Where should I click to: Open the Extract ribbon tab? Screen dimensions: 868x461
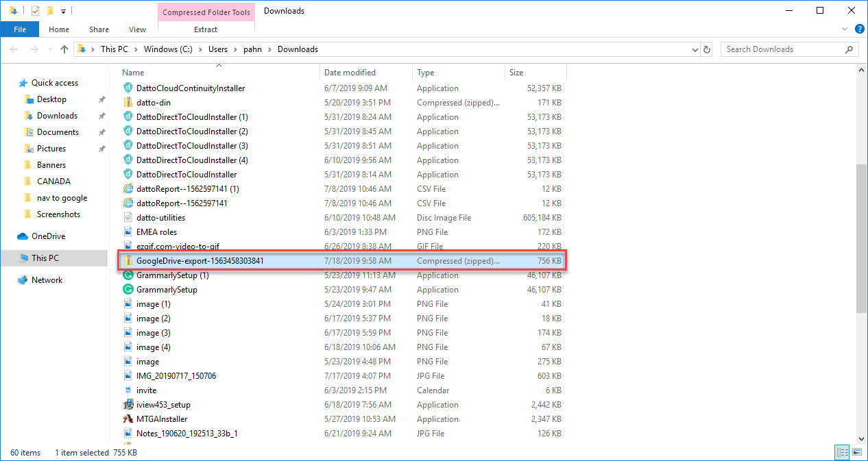(x=206, y=29)
